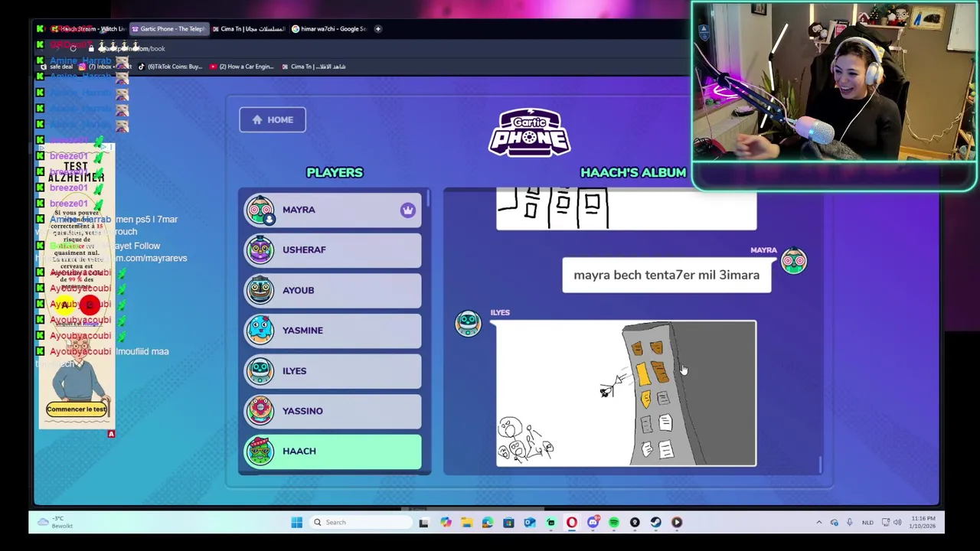
Task: Click the partial drawing at the album top
Action: point(626,208)
